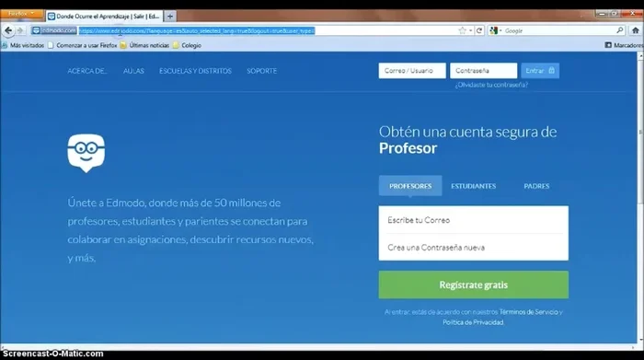644x360 pixels.
Task: Click the browser forward arrow
Action: pos(19,30)
